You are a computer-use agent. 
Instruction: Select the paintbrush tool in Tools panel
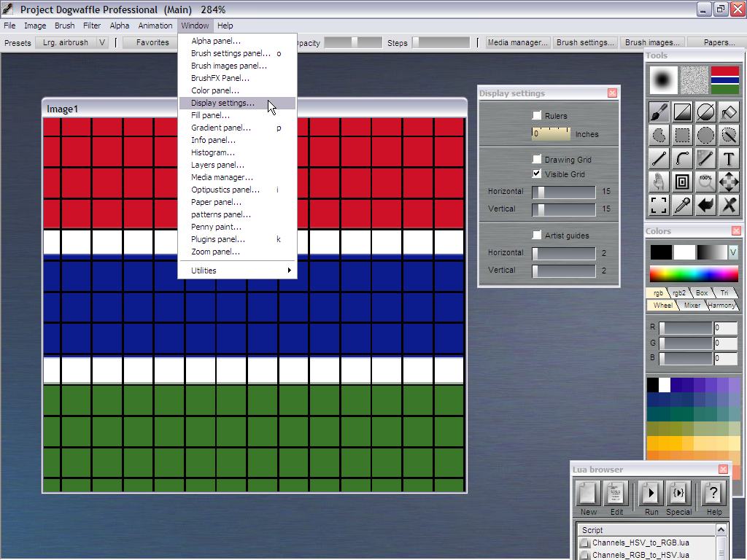pyautogui.click(x=659, y=112)
